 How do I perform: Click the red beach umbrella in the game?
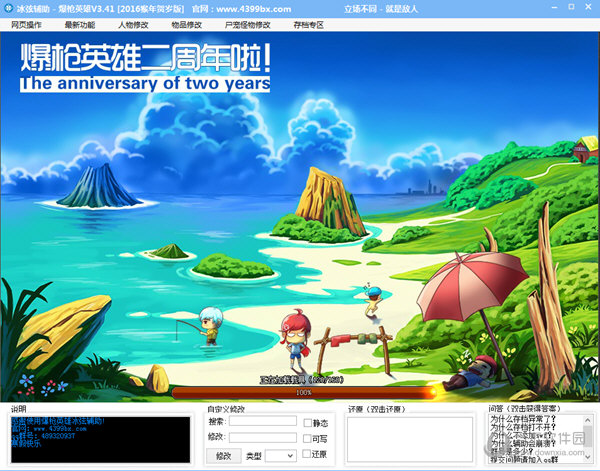[473, 287]
